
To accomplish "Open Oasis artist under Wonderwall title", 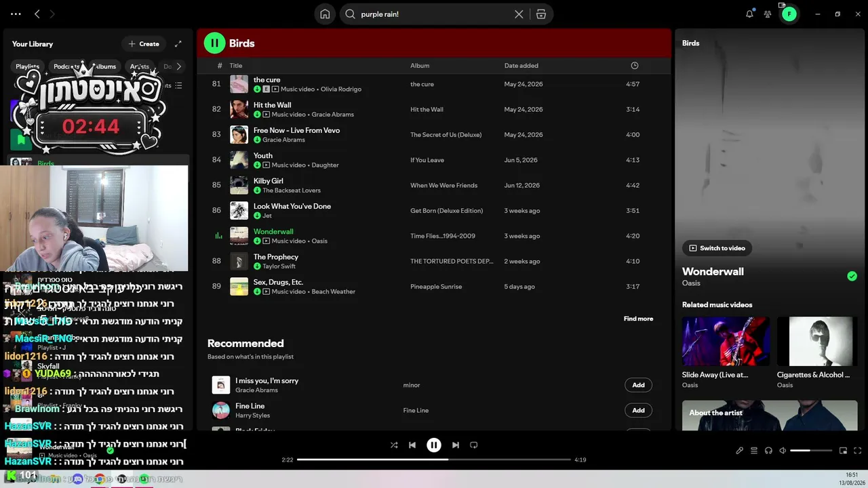I will coord(691,283).
